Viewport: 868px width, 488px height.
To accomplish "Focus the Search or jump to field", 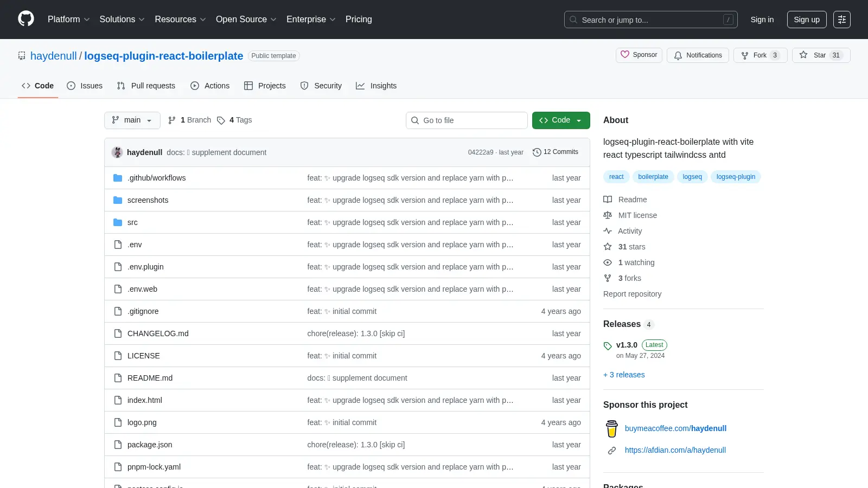I will (651, 20).
